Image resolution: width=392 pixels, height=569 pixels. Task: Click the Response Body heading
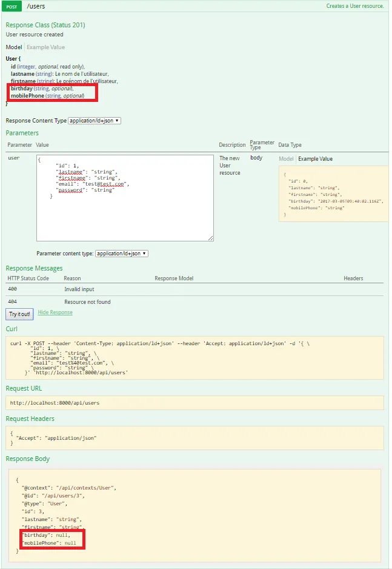27,459
